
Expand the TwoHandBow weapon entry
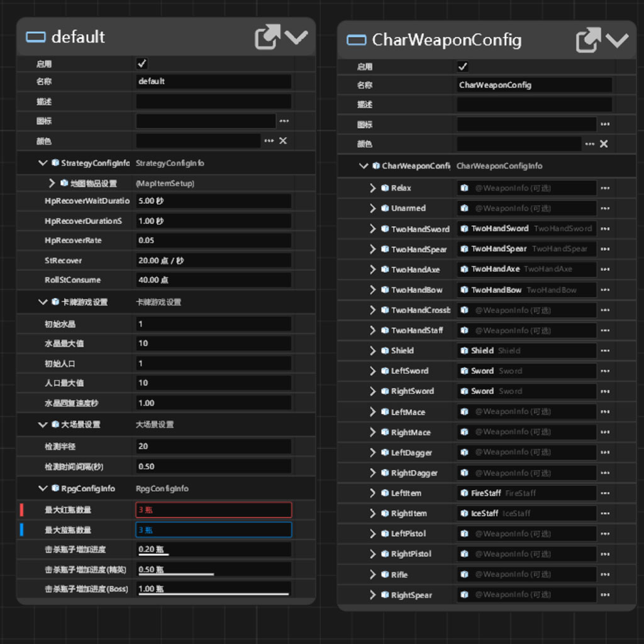pyautogui.click(x=373, y=290)
